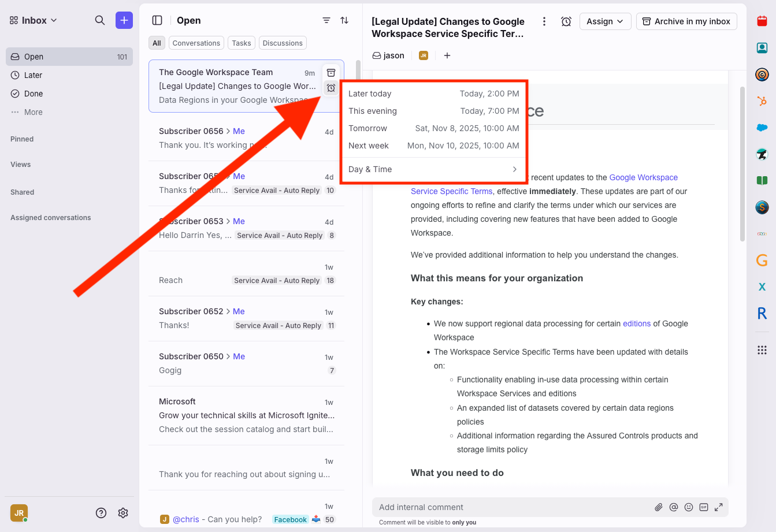776x532 pixels.
Task: Click the attach file paperclip icon
Action: point(658,507)
